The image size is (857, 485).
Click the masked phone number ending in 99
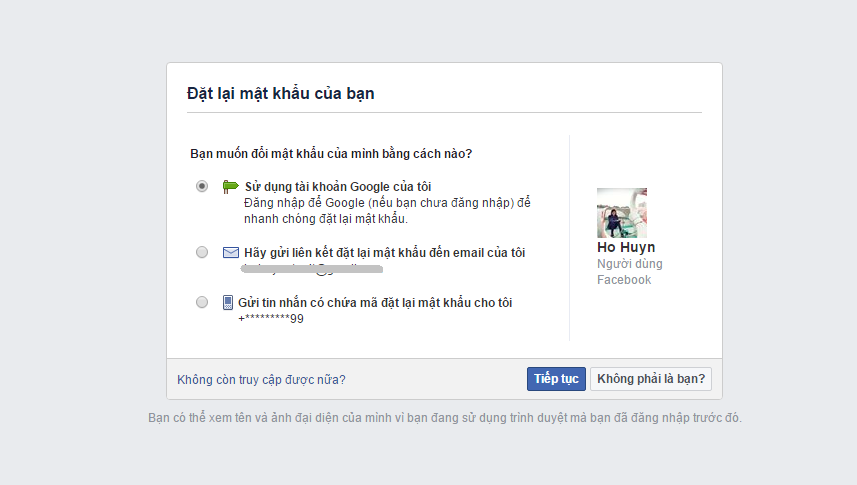pyautogui.click(x=271, y=318)
